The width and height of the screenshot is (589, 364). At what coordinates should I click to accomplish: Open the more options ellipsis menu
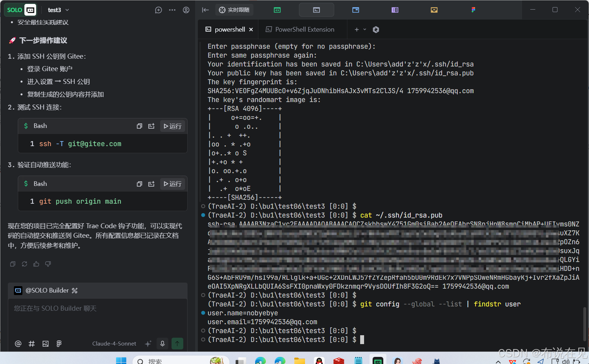point(172,10)
